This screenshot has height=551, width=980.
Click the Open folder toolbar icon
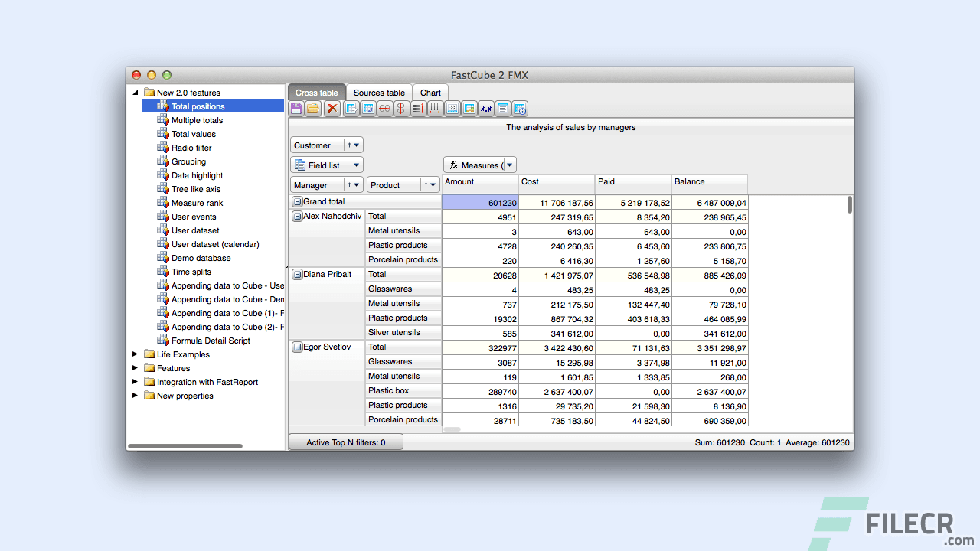point(313,109)
